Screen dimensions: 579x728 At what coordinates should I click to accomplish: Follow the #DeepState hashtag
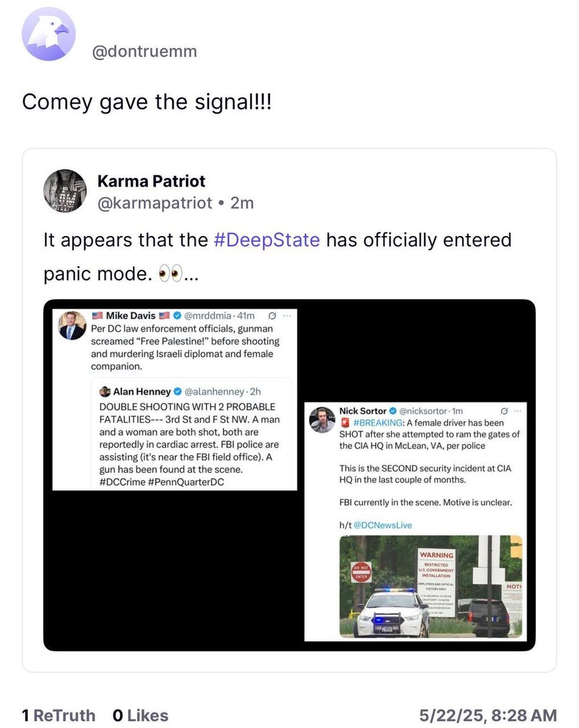(x=266, y=240)
